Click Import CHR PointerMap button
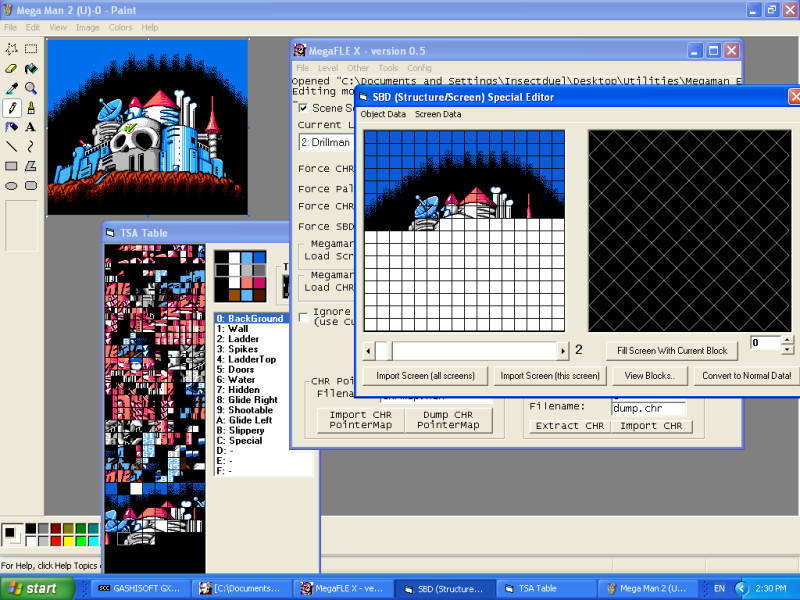The width and height of the screenshot is (800, 600). point(361,420)
